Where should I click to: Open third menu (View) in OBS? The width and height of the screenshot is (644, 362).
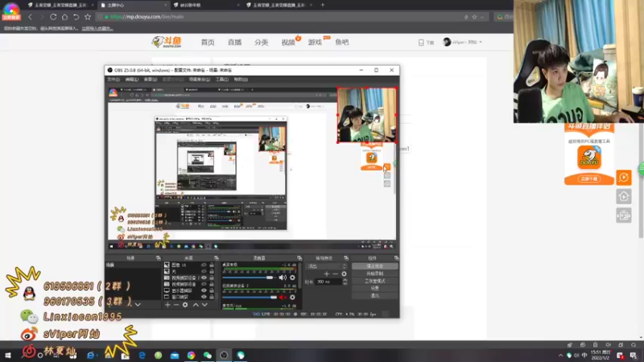tap(151, 79)
